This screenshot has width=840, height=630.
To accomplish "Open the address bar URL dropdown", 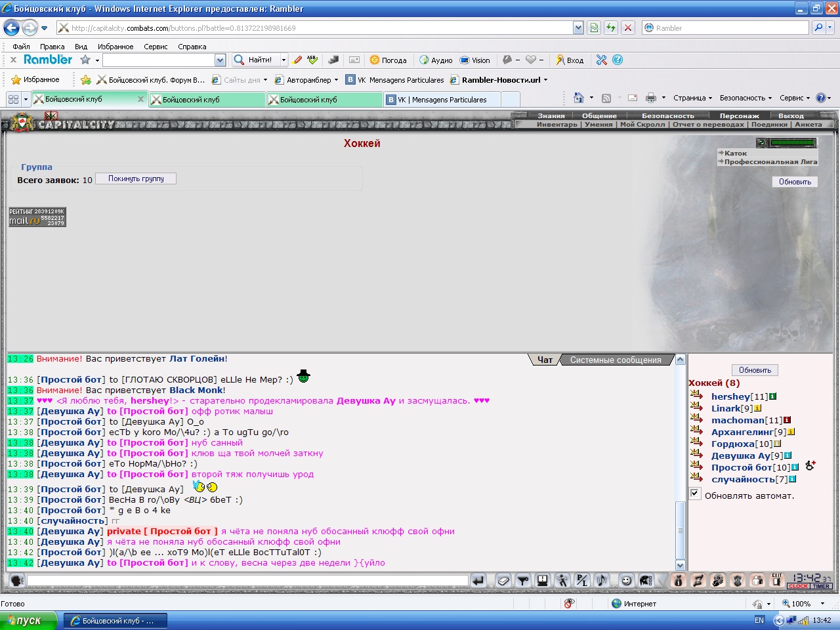I will pos(578,28).
